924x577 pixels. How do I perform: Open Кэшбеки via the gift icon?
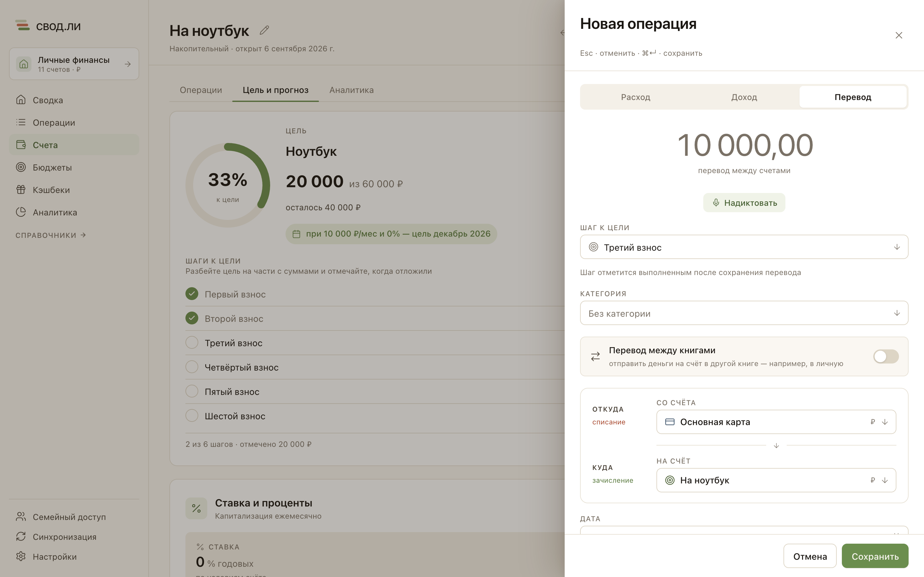coord(21,190)
